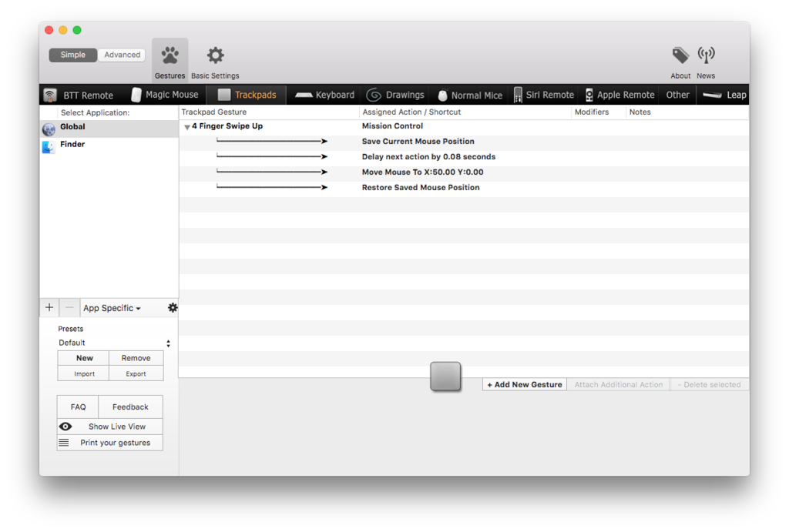Screen dimensions: 789x532
Task: Click the Normal Mice mouse icon
Action: click(x=443, y=95)
